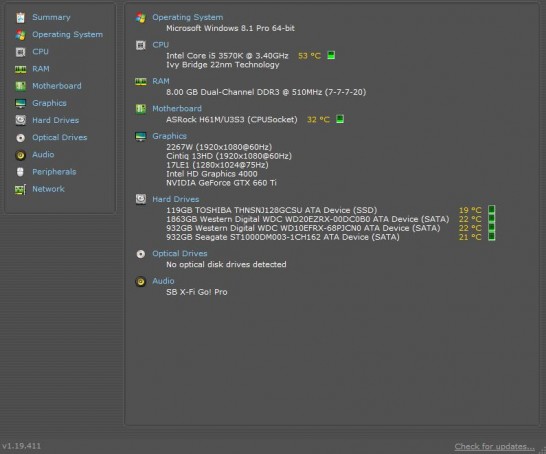This screenshot has height=454, width=546.
Task: Click the Summary clipboard icon in sidebar
Action: (x=21, y=17)
